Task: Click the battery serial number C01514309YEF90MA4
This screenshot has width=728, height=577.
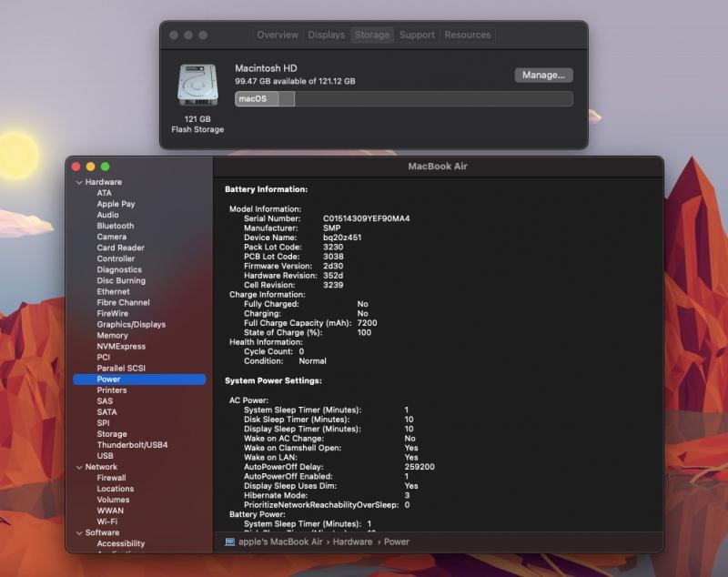Action: (x=367, y=218)
